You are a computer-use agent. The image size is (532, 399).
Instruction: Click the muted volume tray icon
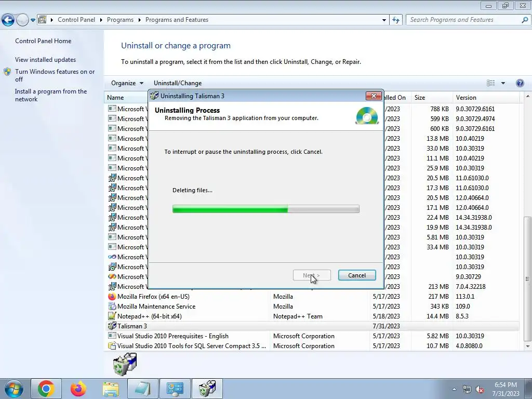480,389
